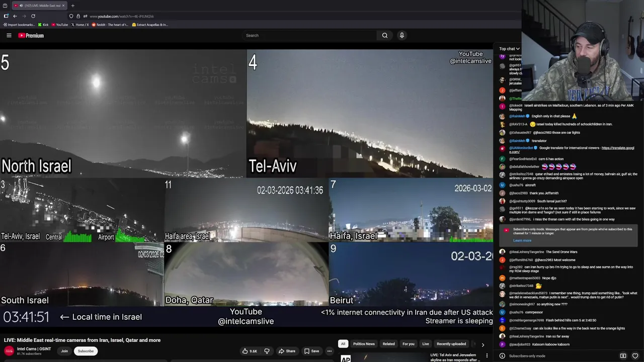Open Intel Cams channel avatar
Image resolution: width=644 pixels, height=362 pixels.
tap(9, 351)
